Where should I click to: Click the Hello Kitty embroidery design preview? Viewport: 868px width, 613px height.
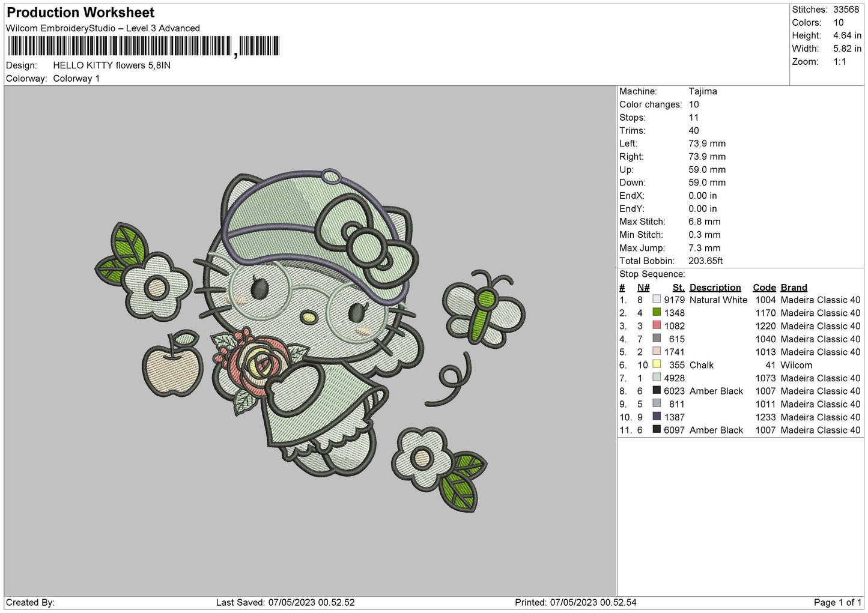[x=310, y=341]
